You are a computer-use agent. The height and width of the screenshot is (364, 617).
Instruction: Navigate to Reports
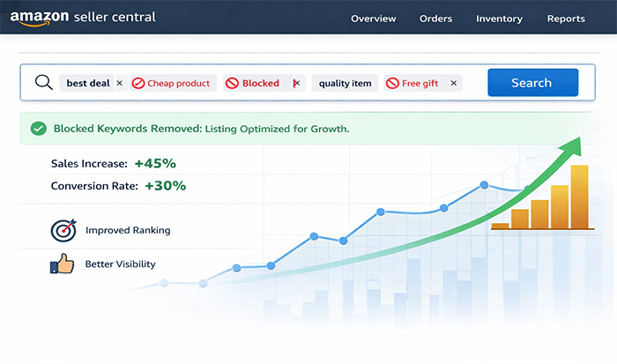point(565,19)
